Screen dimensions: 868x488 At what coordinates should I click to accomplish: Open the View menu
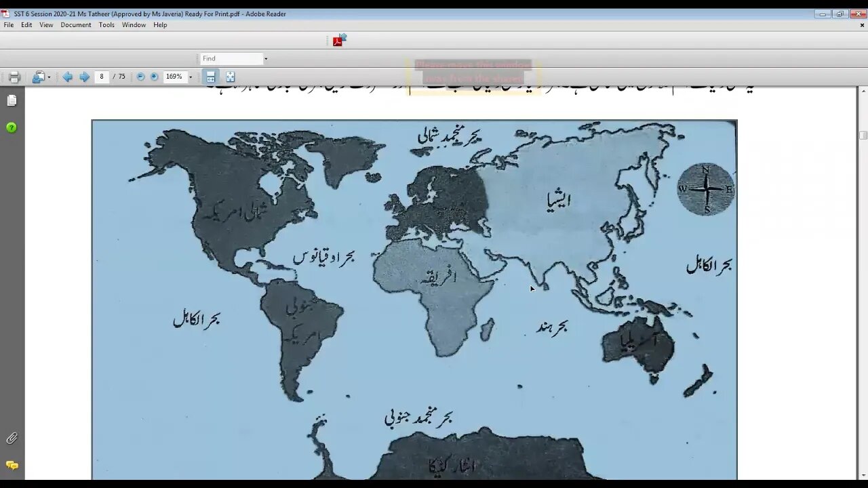(x=46, y=25)
